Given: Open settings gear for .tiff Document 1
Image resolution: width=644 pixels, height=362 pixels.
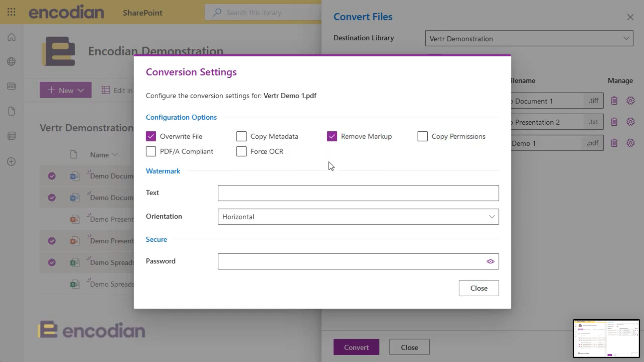Looking at the screenshot, I should click(631, 101).
